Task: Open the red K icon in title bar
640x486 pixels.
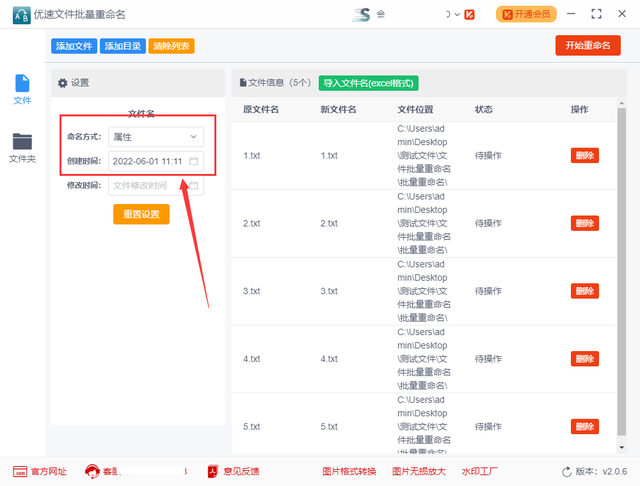Action: pos(469,15)
